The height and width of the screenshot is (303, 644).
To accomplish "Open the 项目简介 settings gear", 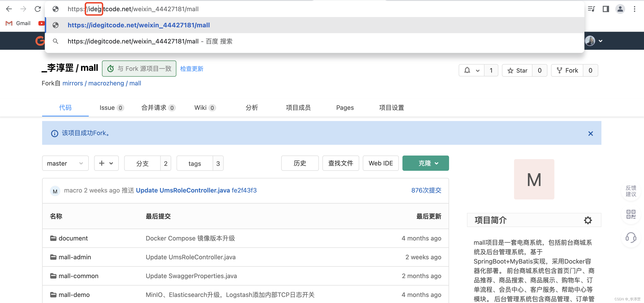I will click(x=588, y=220).
